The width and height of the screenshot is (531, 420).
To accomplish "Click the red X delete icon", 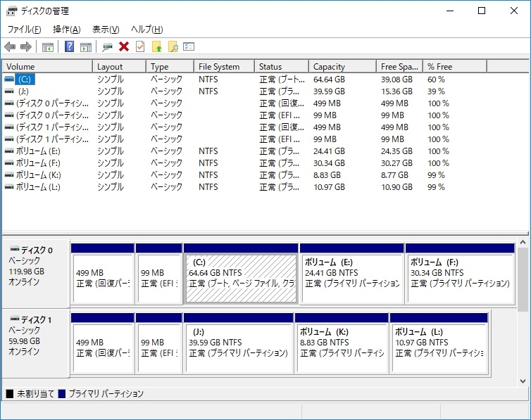I will tap(124, 47).
